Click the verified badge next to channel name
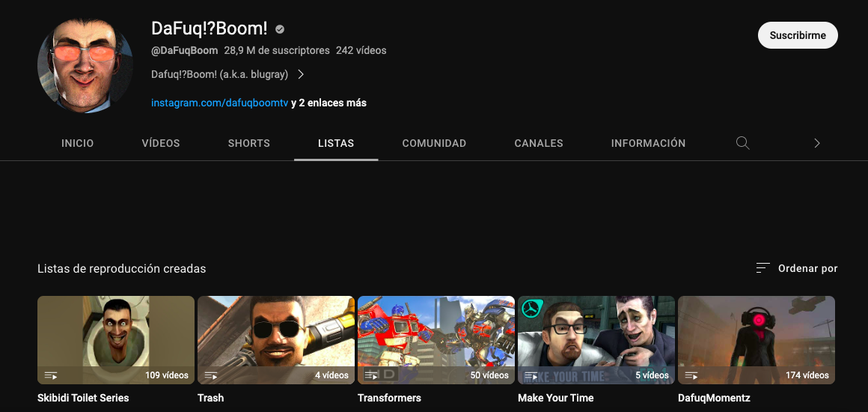This screenshot has width=868, height=412. (280, 29)
